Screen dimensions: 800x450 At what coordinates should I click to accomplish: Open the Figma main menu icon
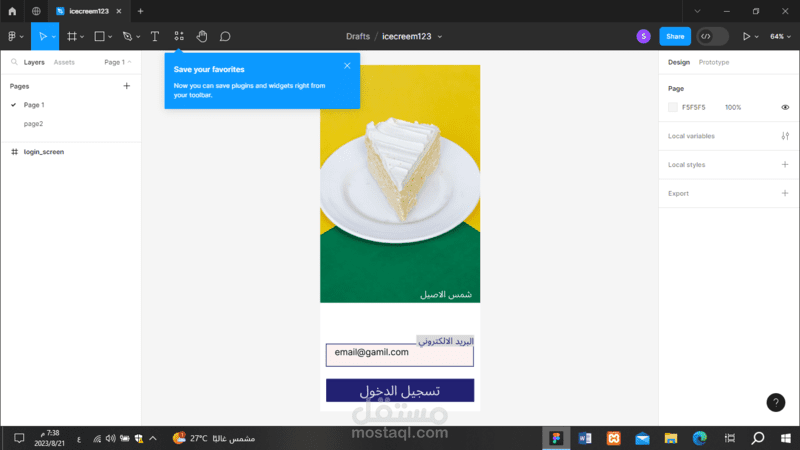12,36
